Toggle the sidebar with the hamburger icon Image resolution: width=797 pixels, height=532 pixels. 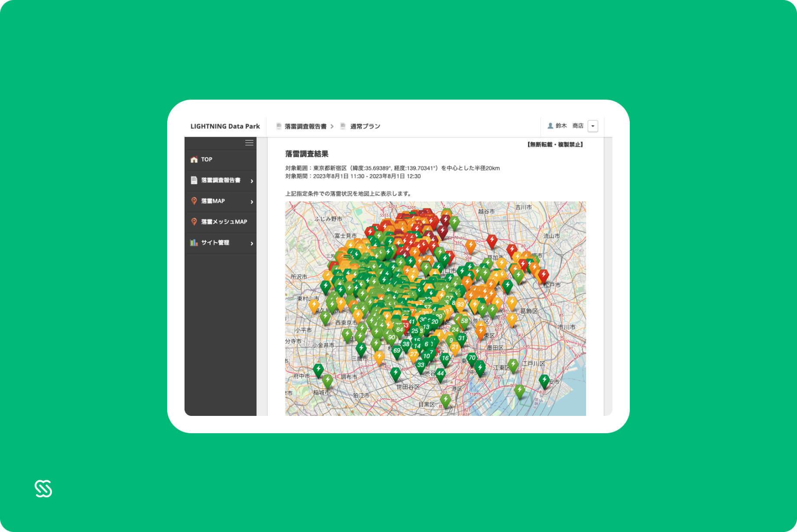(x=249, y=143)
